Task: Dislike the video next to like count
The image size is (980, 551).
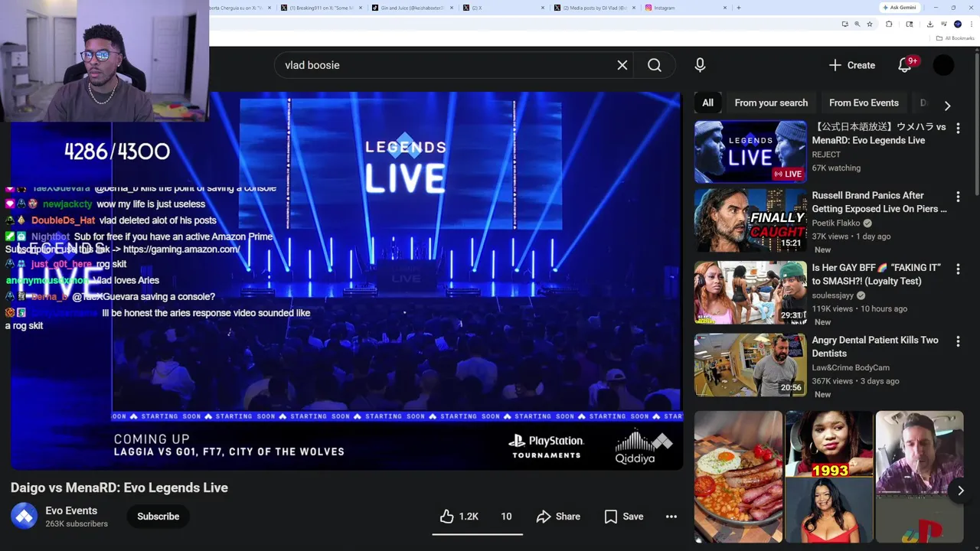Action: [506, 517]
